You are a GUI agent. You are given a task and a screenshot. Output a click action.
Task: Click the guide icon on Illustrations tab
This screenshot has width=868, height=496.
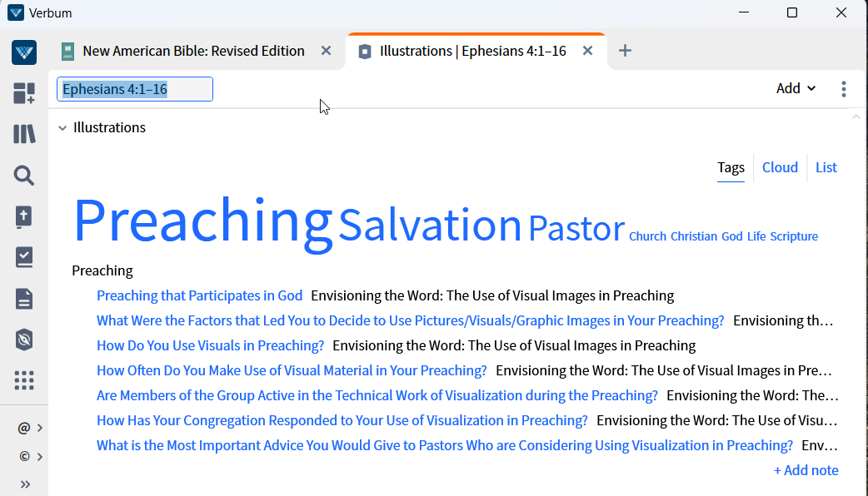coord(364,52)
